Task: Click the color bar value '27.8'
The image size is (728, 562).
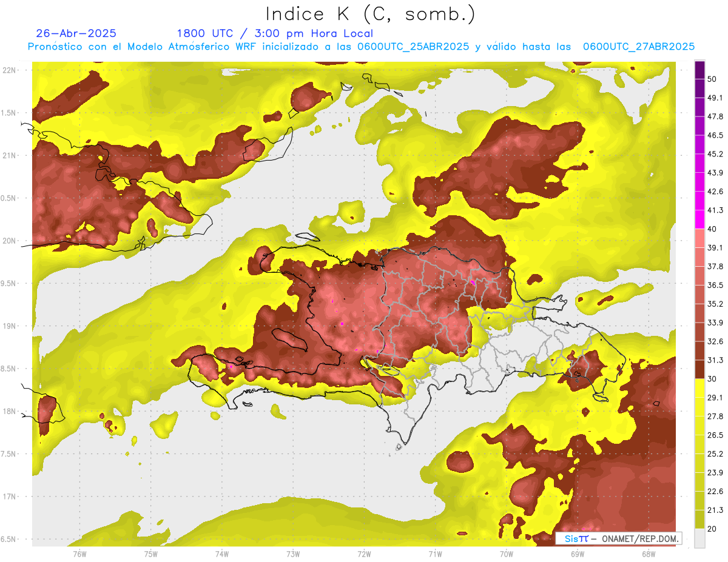Action: click(715, 416)
